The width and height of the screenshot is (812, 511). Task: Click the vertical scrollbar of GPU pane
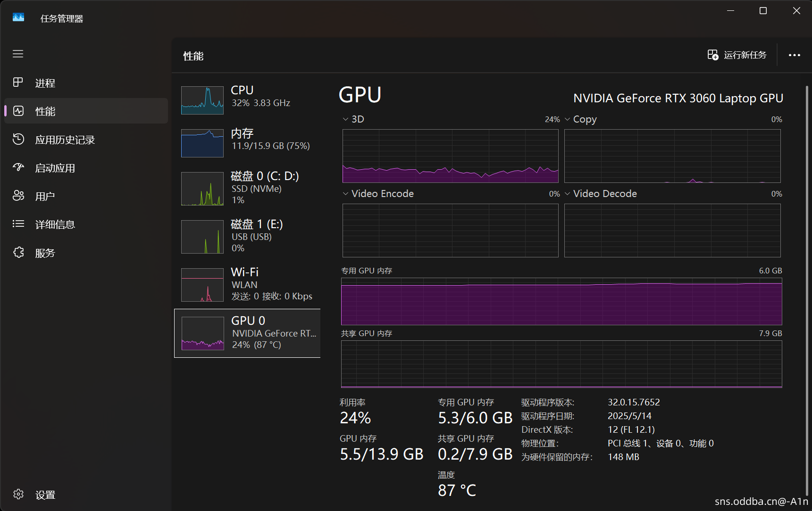point(807,290)
